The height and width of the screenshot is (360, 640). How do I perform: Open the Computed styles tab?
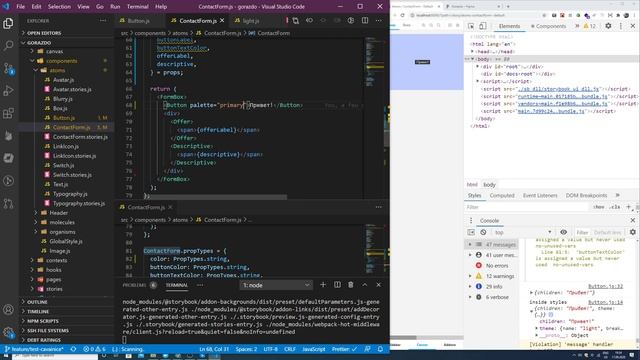(x=502, y=195)
